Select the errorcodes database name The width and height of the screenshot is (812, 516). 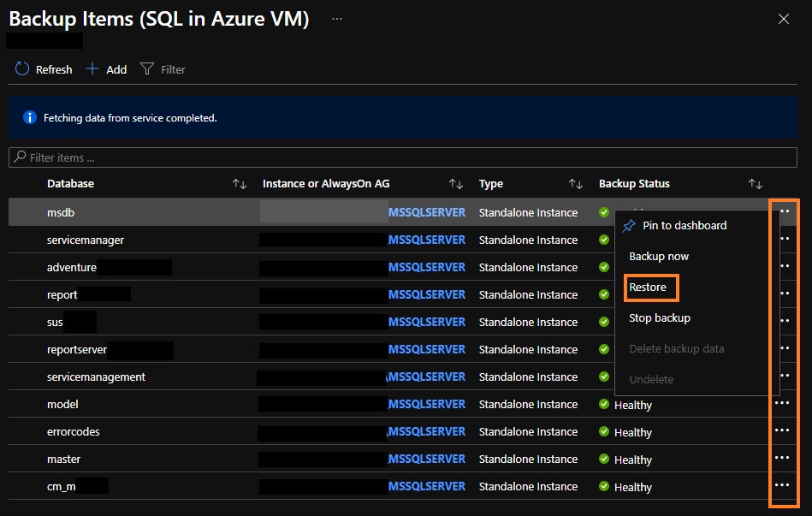[73, 431]
